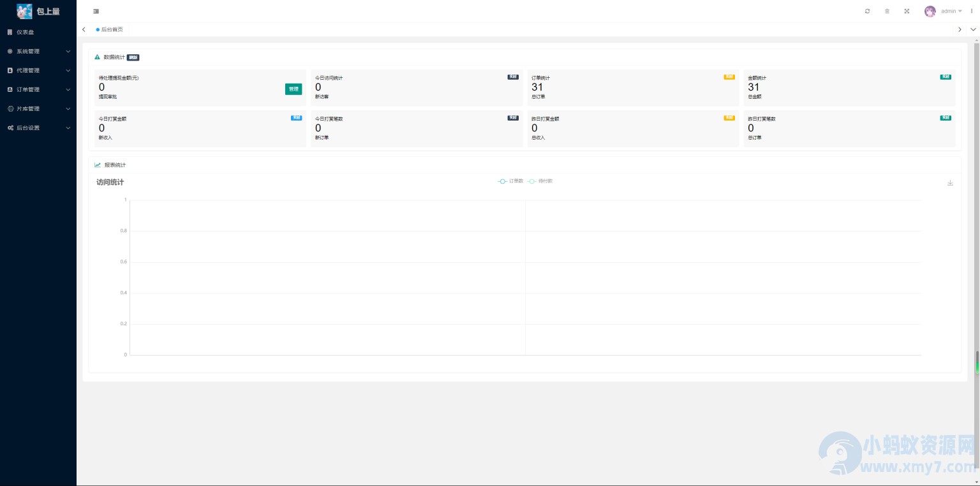Switch to the 后台首页 tab
This screenshot has width=980, height=486.
pos(110,29)
